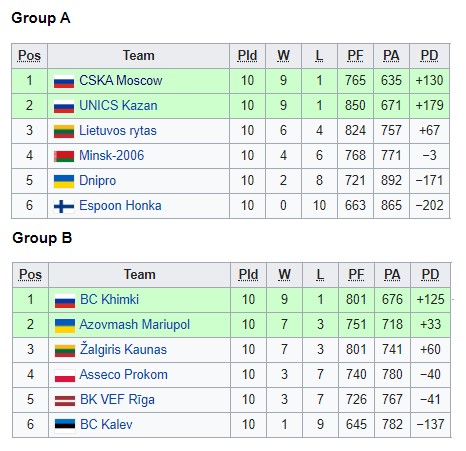
Task: Click the Ukrainian flag beside Dnipro
Action: click(64, 181)
